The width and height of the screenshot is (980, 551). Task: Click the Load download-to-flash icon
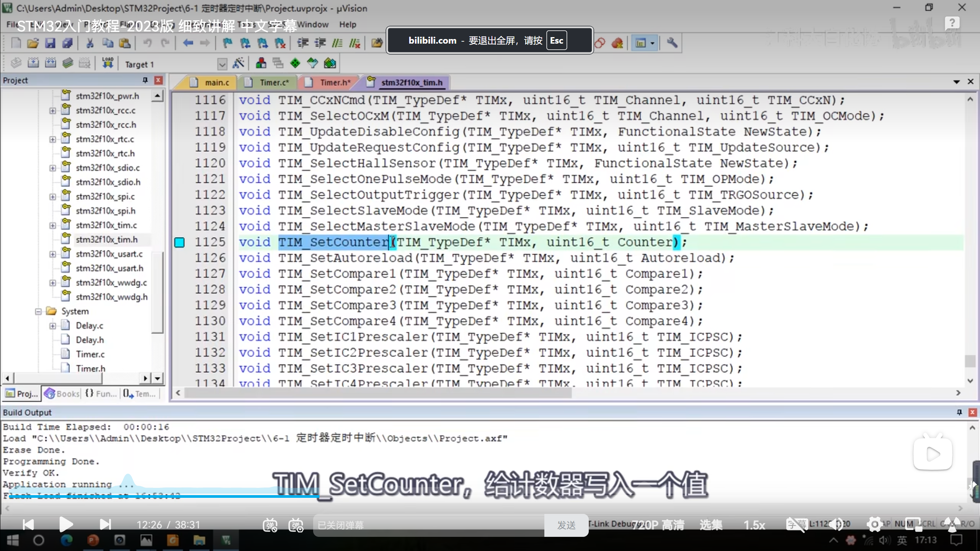(x=108, y=63)
